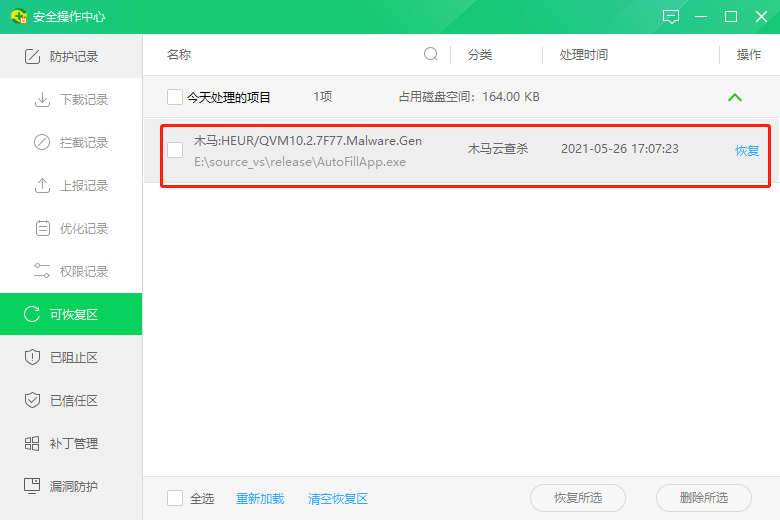Image resolution: width=780 pixels, height=520 pixels.
Task: Tick the 全选 checkbox at bottom
Action: point(175,498)
